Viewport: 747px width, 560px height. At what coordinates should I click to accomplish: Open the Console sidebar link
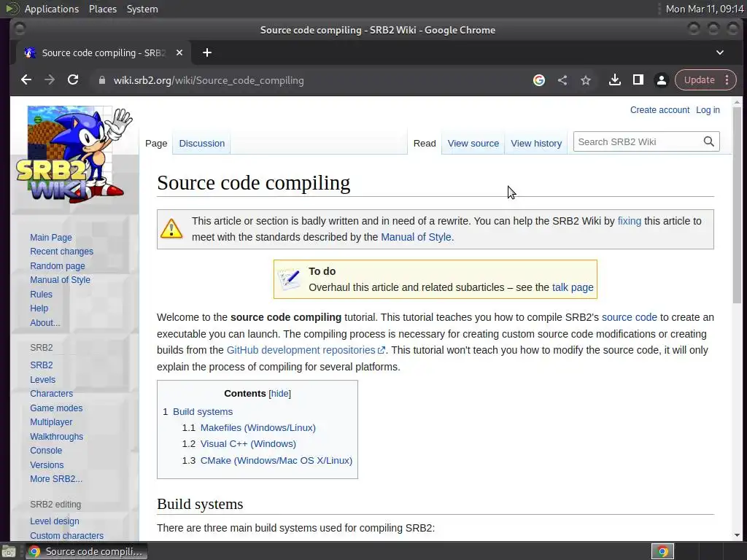pos(46,451)
